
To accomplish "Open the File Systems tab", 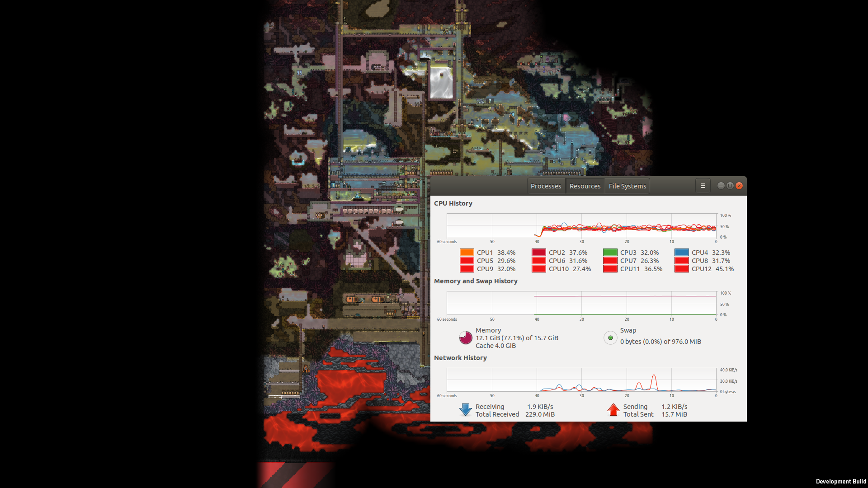I will (627, 186).
